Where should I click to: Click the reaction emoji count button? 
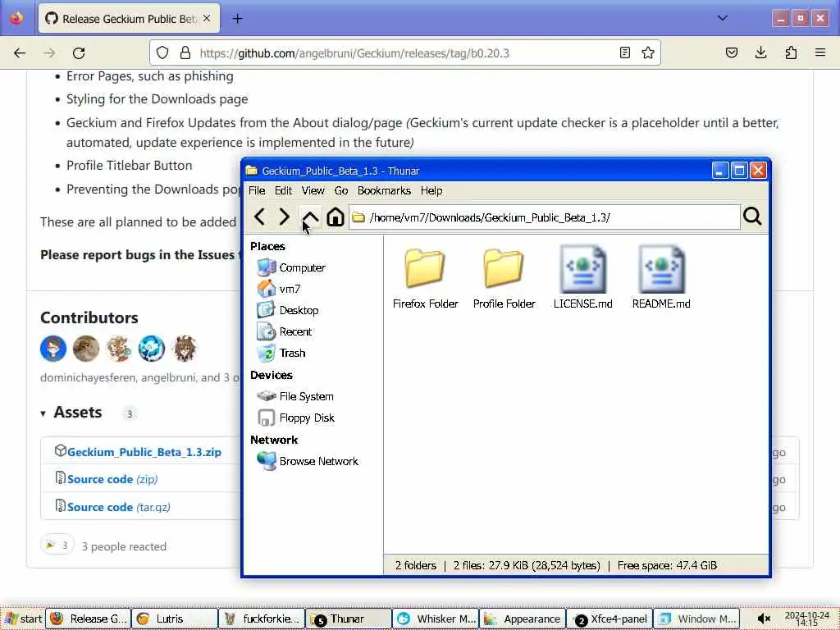[57, 546]
